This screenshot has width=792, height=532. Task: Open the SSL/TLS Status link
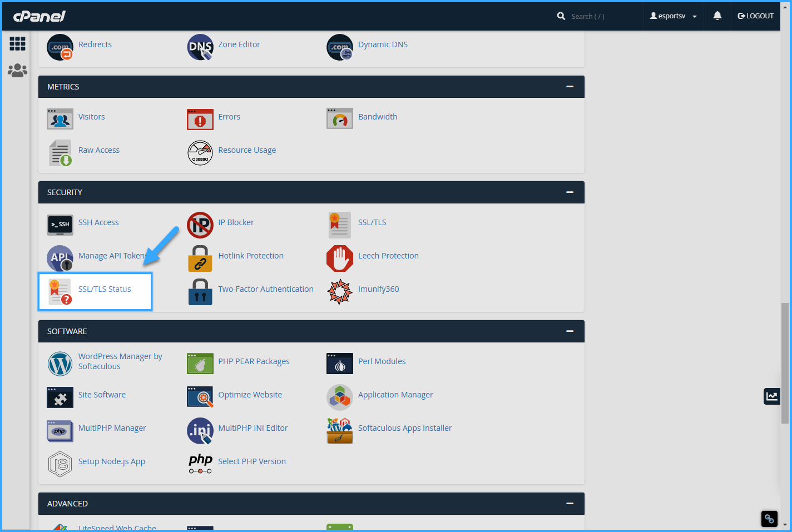coord(105,289)
